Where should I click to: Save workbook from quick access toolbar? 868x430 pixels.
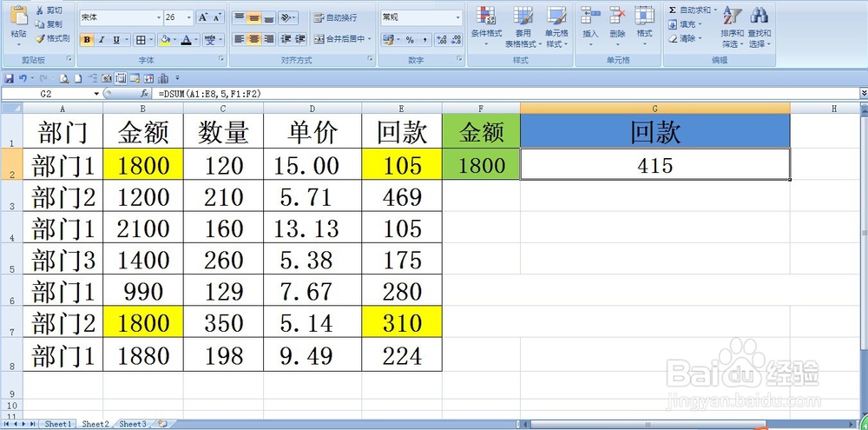click(9, 79)
